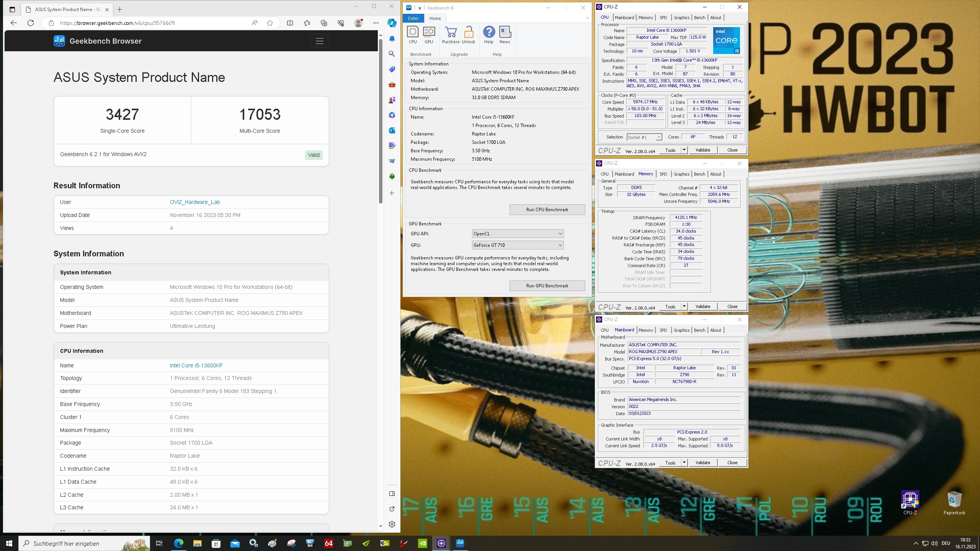Open the taskbar clock showing 18:33
The height and width of the screenshot is (551, 980).
tap(965, 543)
